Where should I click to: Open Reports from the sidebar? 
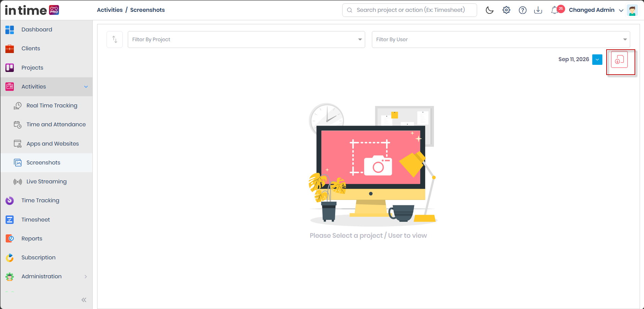(47, 238)
